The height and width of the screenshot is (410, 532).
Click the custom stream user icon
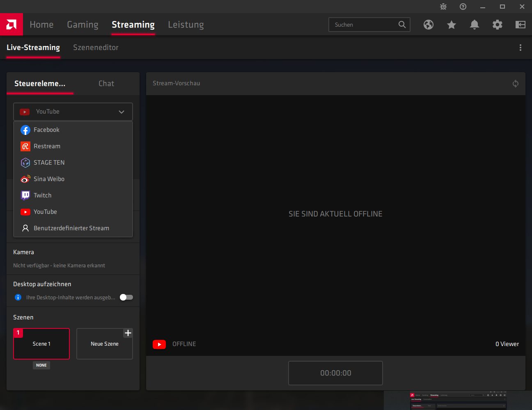click(x=25, y=228)
